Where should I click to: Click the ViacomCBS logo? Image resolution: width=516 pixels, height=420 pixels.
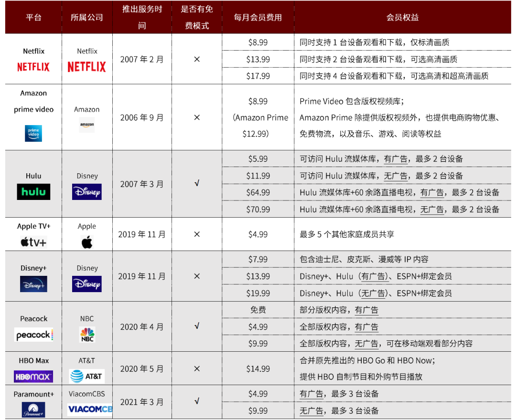(90, 409)
